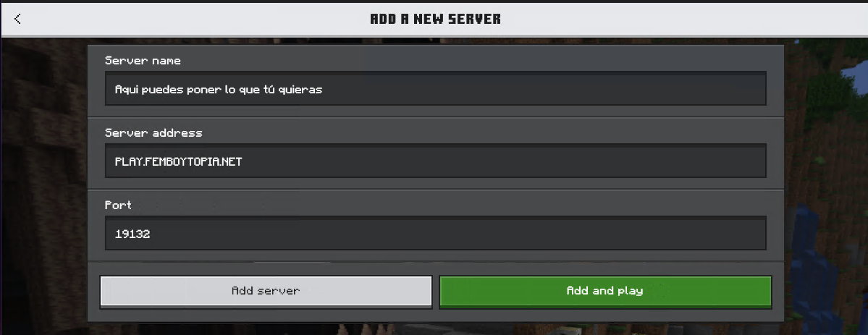Click the "Server name" label

tap(143, 61)
